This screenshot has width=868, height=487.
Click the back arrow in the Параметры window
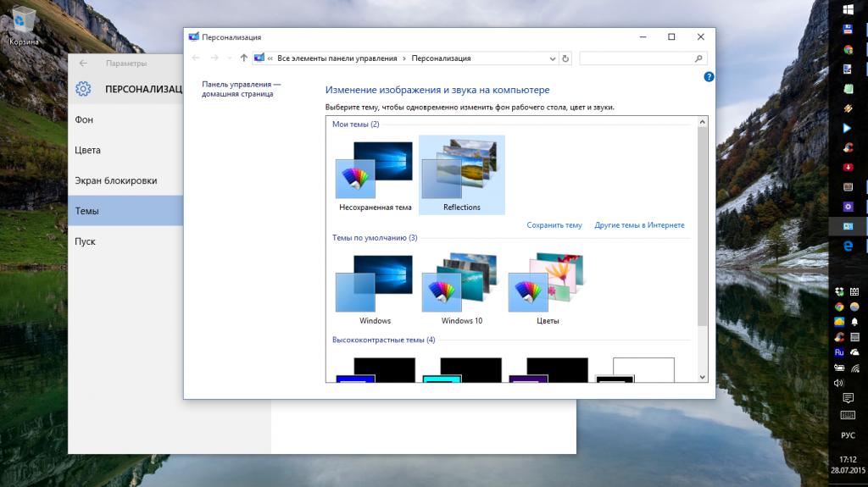(x=83, y=63)
